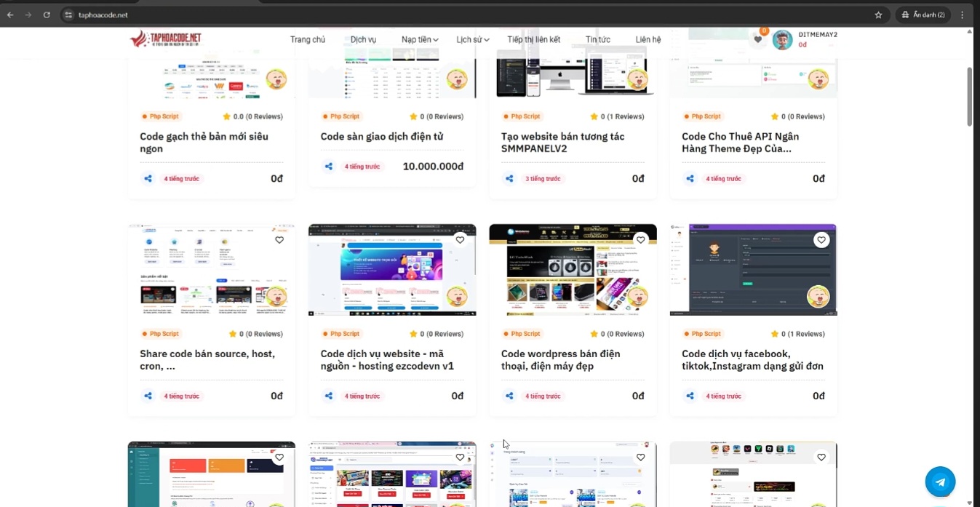Open the wishlist heart with notification badge
The width and height of the screenshot is (980, 507).
pos(757,40)
